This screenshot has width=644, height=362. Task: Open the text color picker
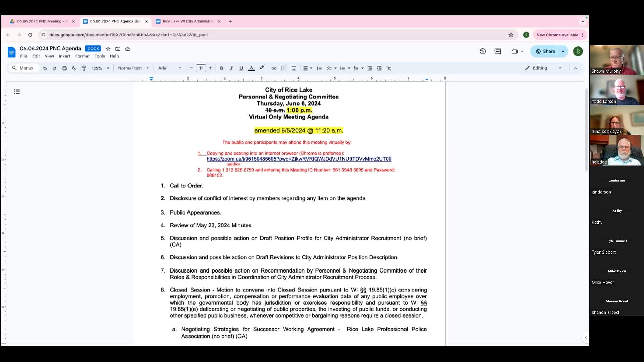point(251,68)
